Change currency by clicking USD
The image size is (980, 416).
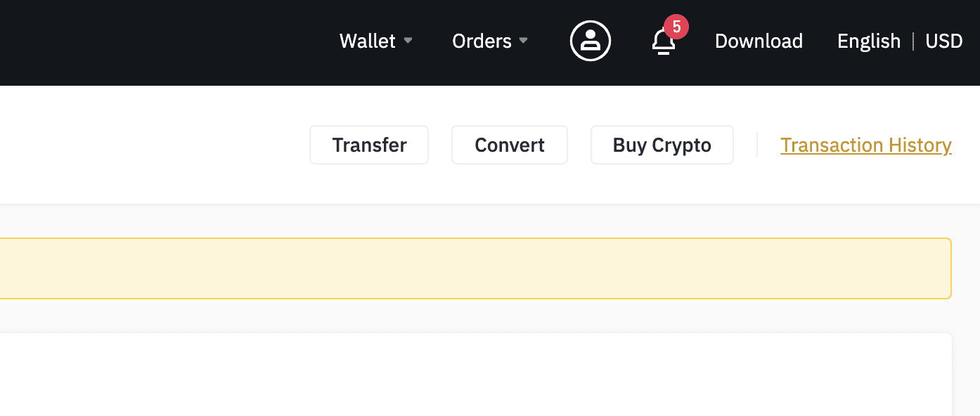[943, 41]
